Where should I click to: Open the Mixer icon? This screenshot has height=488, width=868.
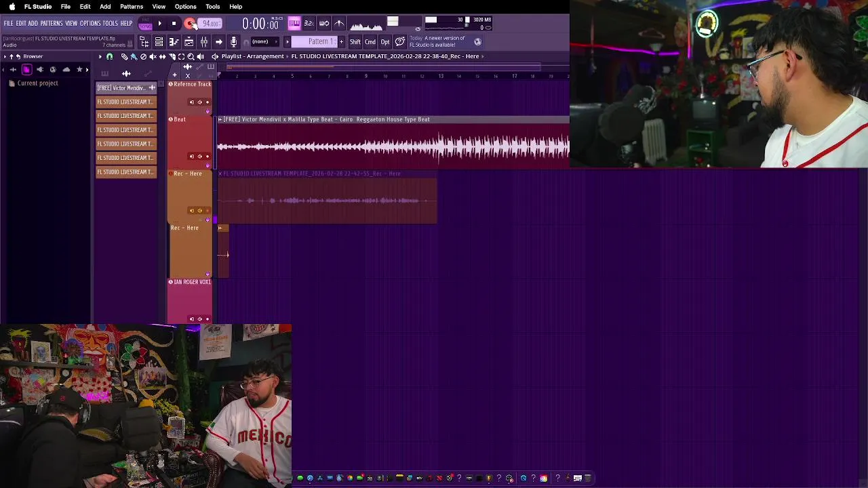pos(204,42)
